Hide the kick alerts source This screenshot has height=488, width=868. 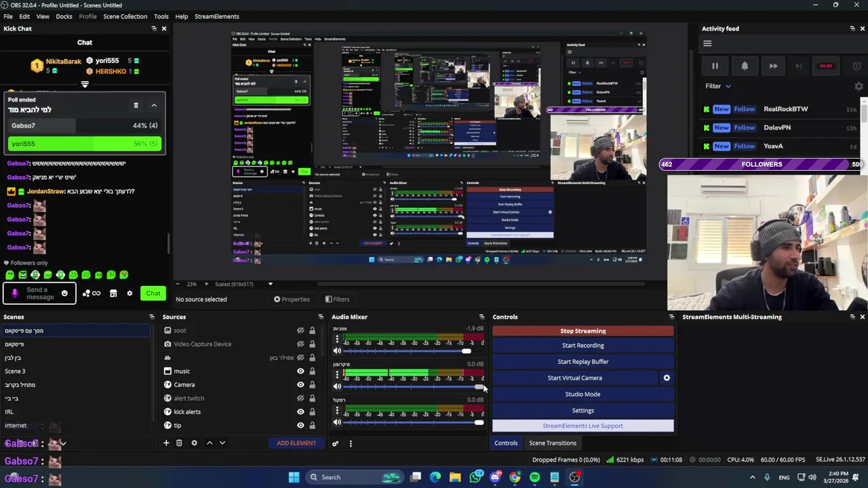coord(300,411)
